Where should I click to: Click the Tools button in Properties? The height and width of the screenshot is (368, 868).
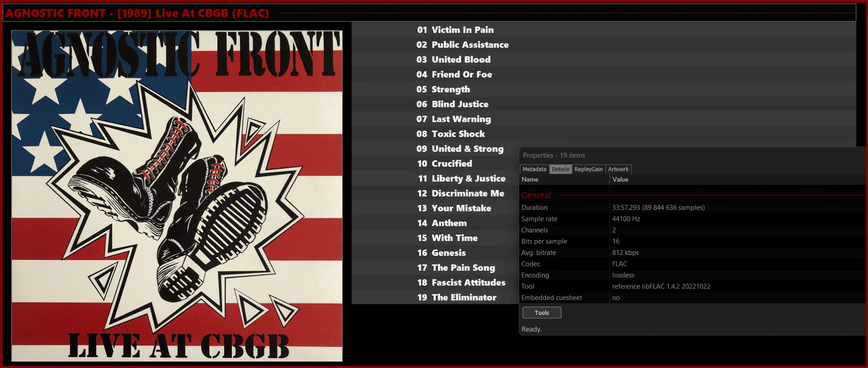pos(542,313)
